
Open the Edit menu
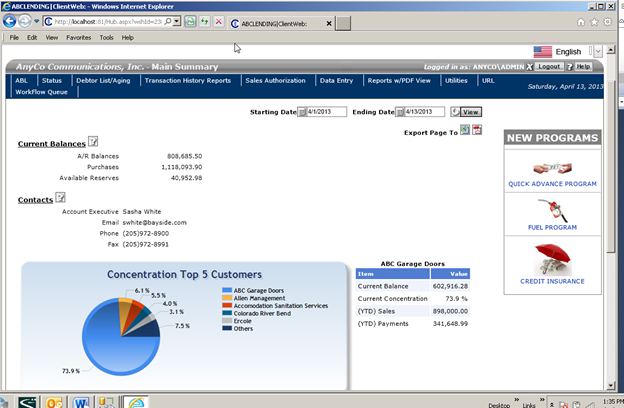pyautogui.click(x=32, y=37)
